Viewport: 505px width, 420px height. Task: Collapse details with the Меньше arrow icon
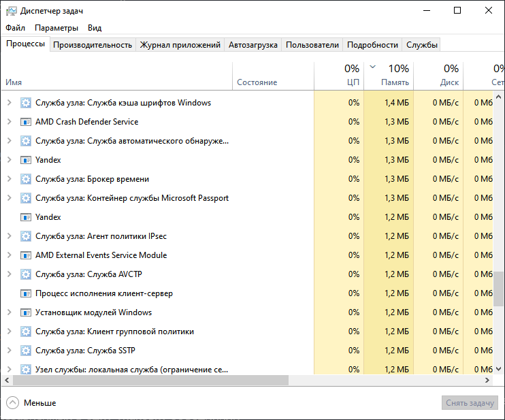[x=12, y=402]
